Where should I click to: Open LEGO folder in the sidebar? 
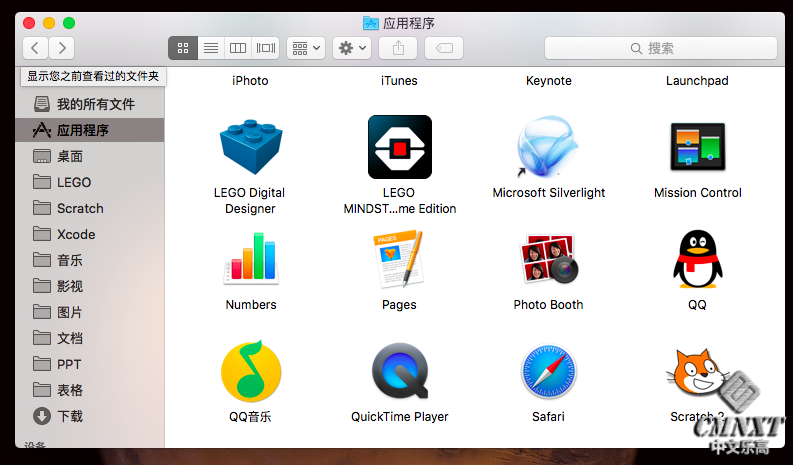coord(90,182)
